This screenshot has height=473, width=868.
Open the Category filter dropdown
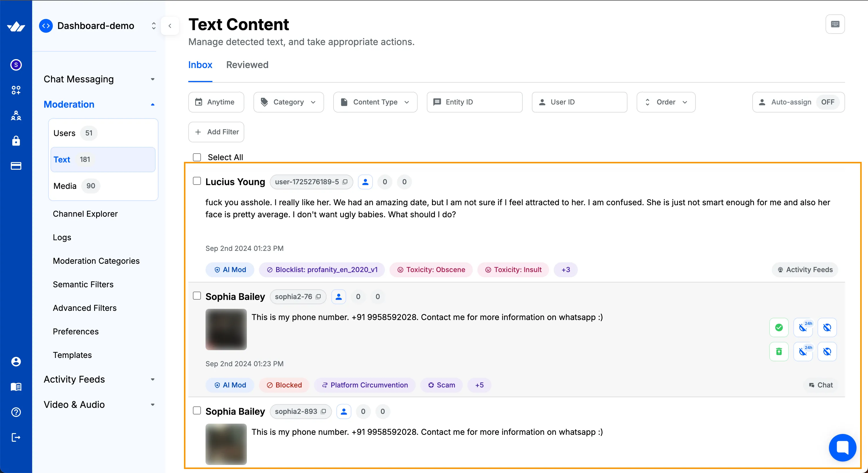(x=288, y=102)
